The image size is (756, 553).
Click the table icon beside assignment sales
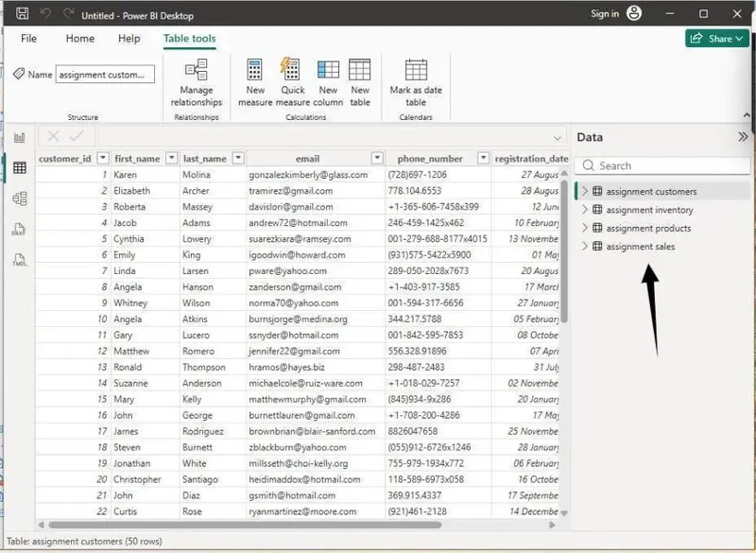tap(597, 246)
